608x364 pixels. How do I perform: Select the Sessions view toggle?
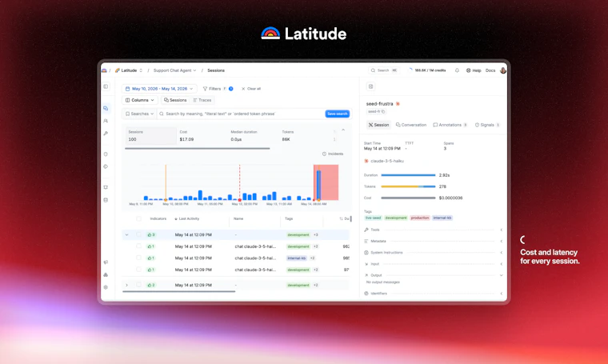175,100
